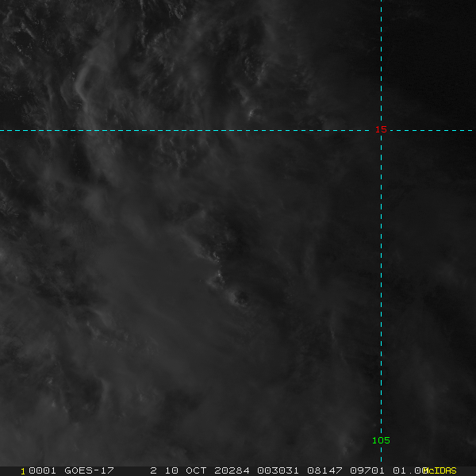Viewport: 476px width, 476px height.
Task: Click the 01.00 resolution value
Action: pos(409,470)
